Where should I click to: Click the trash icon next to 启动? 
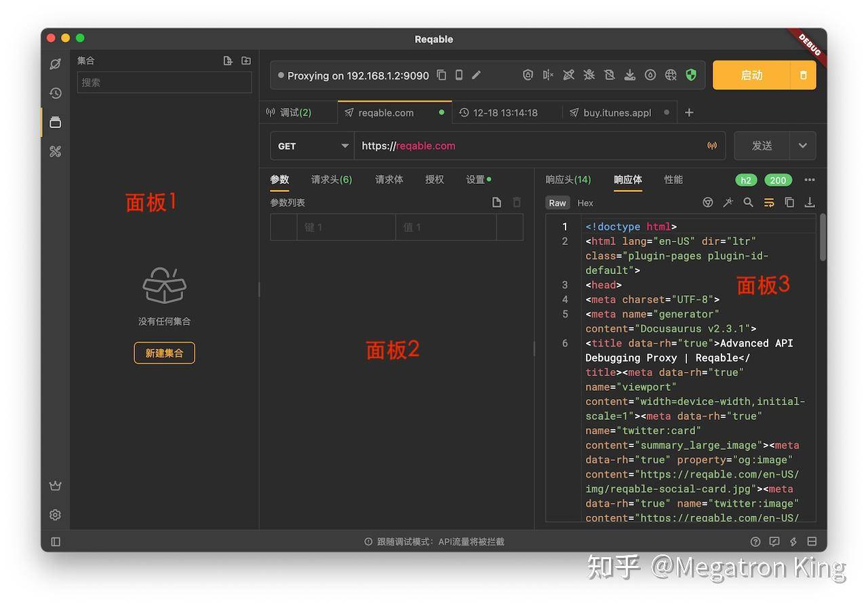[x=804, y=75]
